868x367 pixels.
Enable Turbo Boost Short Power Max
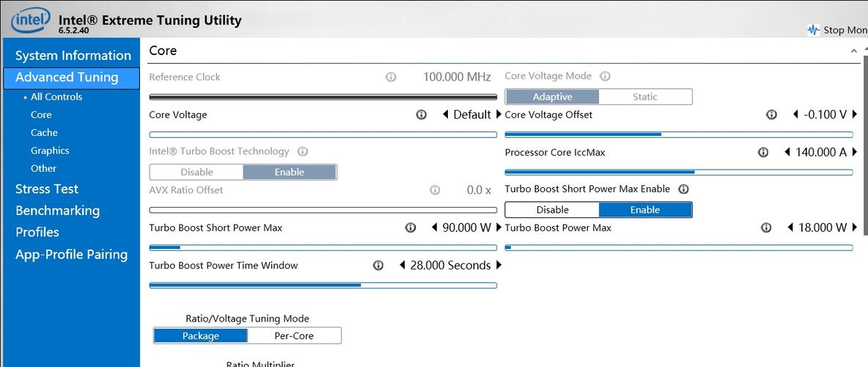tap(645, 209)
